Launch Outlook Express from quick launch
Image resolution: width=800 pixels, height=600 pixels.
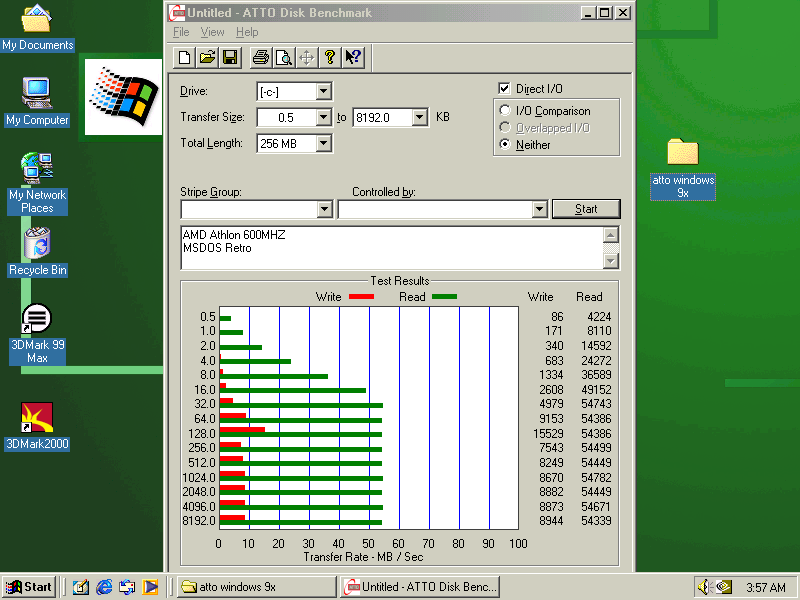click(127, 587)
